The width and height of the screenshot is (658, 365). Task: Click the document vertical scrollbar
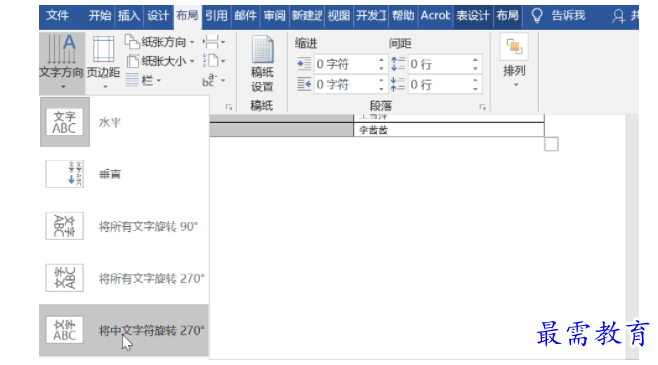(632, 237)
